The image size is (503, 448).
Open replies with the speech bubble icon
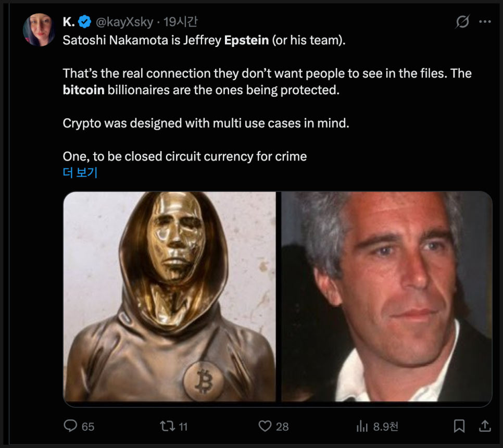[70, 426]
